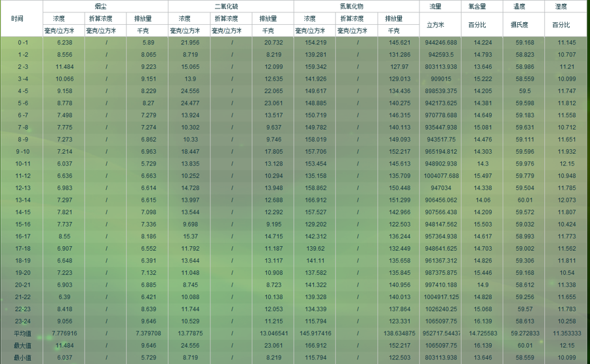Click the 最小值 row label
Image resolution: width=590 pixels, height=364 pixels.
(x=23, y=357)
